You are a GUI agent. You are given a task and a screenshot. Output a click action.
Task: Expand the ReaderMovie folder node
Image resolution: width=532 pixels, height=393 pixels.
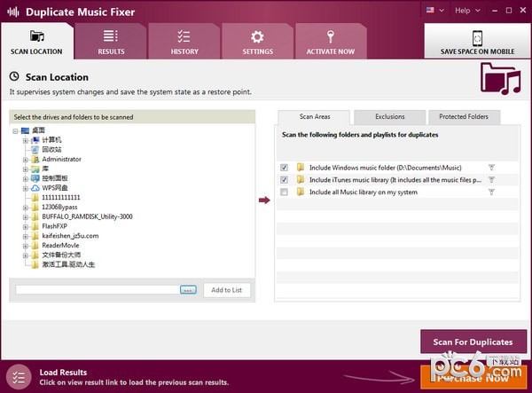[x=26, y=246]
